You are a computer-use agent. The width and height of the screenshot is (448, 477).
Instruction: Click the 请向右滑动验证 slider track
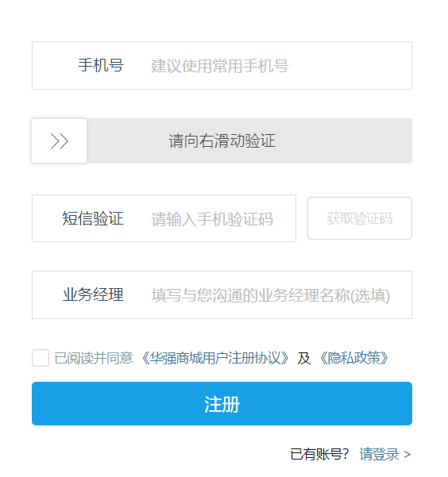222,140
